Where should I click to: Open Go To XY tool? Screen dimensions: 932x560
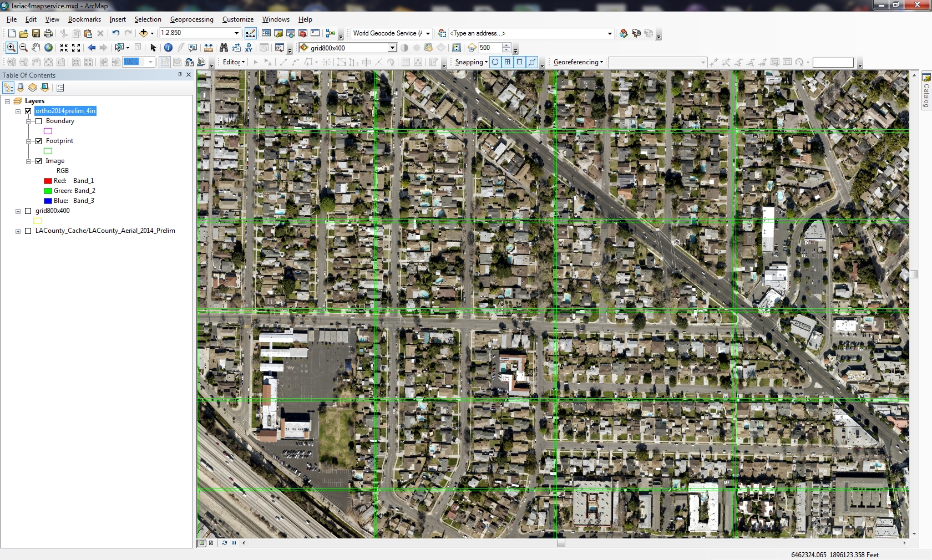[x=249, y=48]
